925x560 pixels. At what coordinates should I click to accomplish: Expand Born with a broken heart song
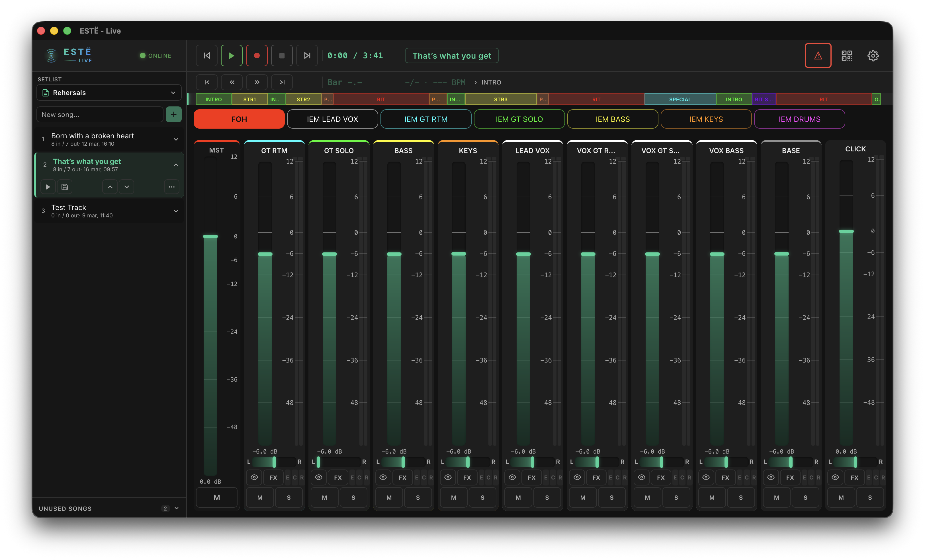point(176,139)
